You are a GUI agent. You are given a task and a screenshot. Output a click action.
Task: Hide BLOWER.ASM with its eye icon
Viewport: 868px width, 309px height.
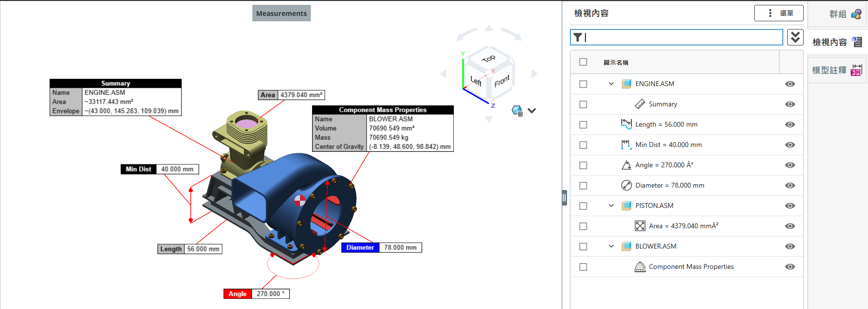click(790, 246)
